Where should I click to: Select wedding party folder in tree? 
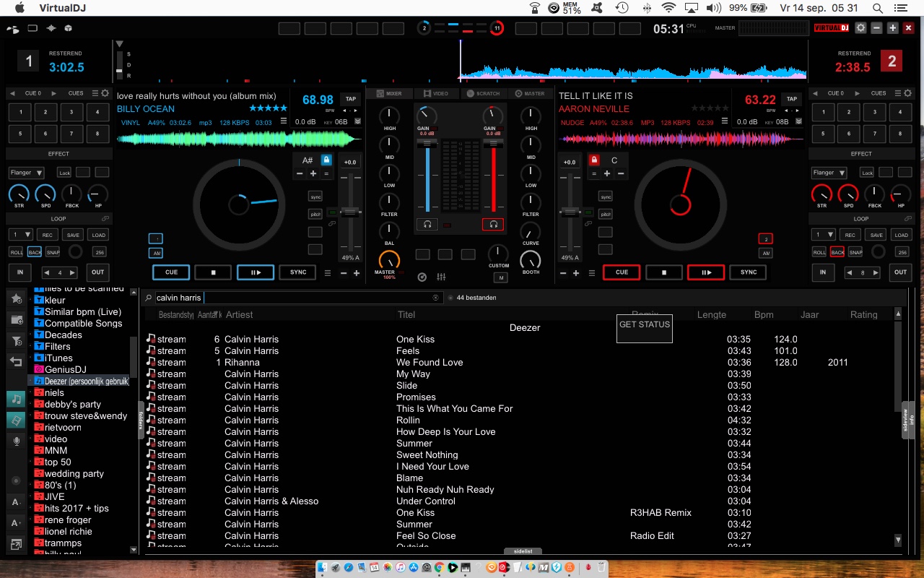(74, 474)
